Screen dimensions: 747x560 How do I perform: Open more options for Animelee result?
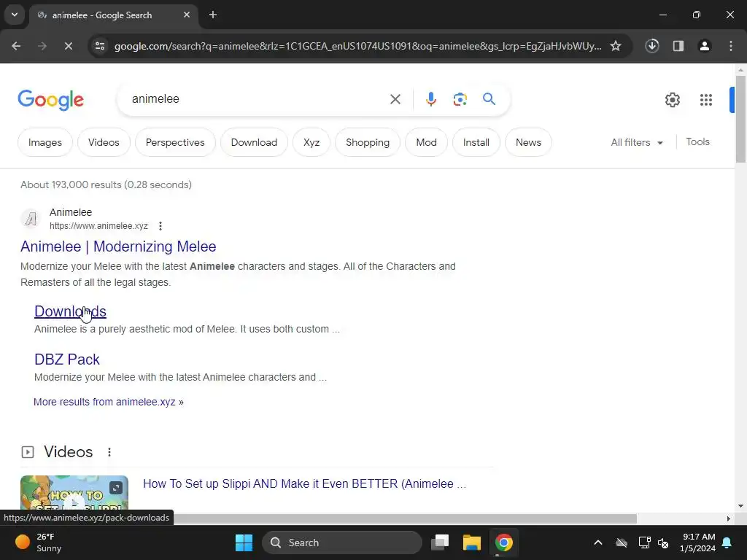[160, 226]
